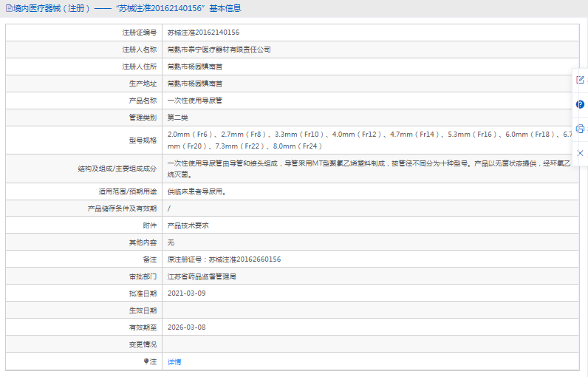
Task: Click attachment value 产品技术要求
Action: [x=188, y=225]
